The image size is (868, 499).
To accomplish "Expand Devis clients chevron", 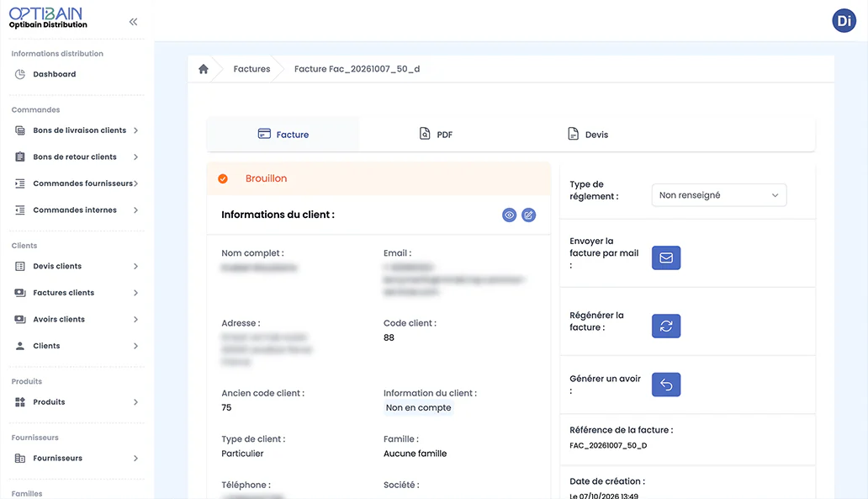I will [135, 267].
